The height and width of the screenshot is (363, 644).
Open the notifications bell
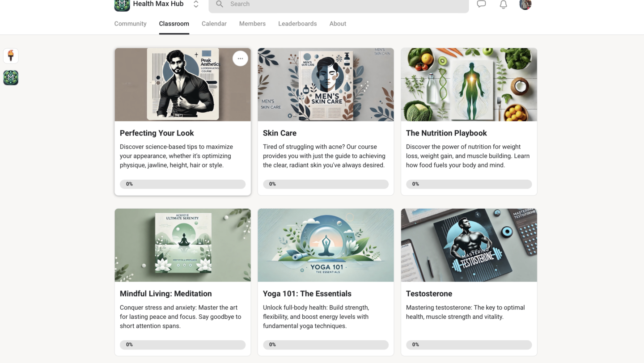pyautogui.click(x=503, y=4)
